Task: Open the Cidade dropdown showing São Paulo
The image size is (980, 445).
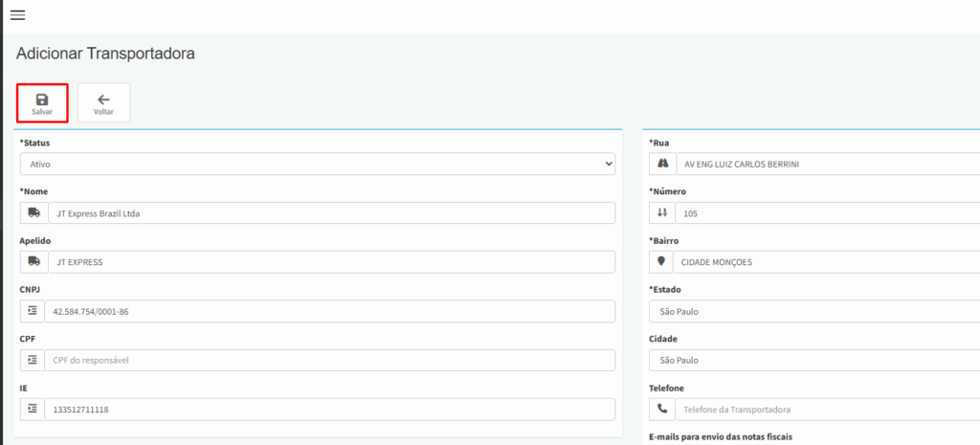Action: click(x=814, y=360)
